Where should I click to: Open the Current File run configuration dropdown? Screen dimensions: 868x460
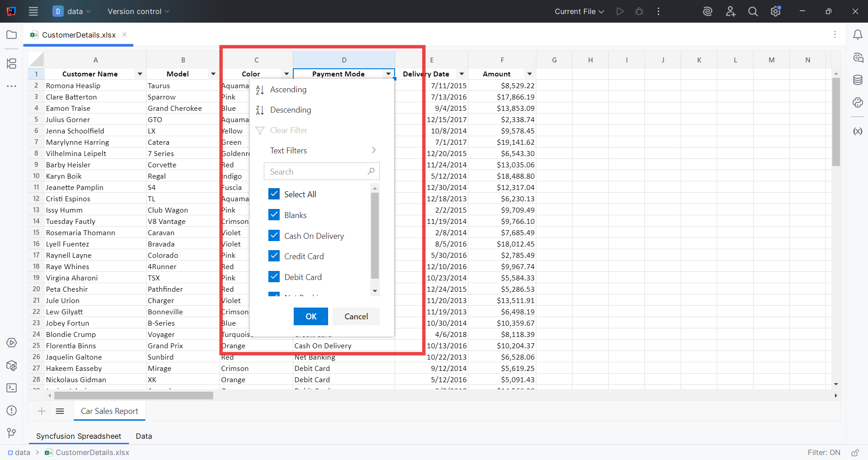click(578, 11)
